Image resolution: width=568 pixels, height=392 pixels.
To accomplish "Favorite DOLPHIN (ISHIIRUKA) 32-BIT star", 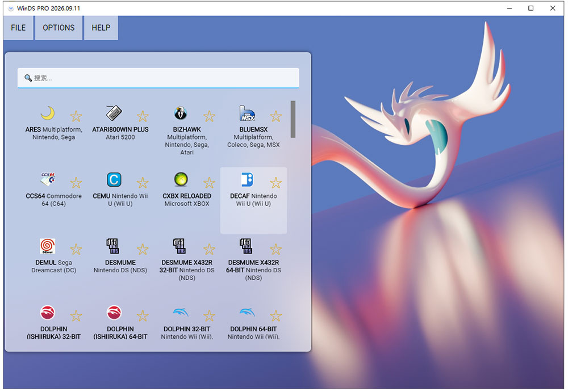I will click(76, 316).
